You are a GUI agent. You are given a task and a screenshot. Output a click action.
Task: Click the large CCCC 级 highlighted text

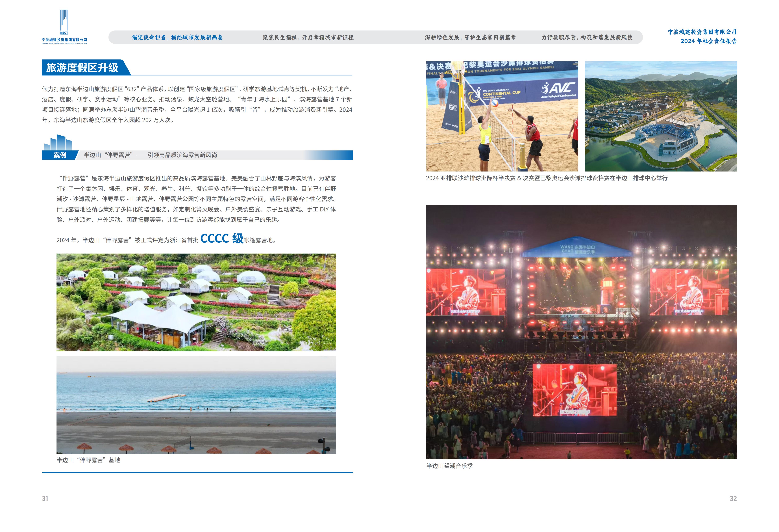(222, 238)
